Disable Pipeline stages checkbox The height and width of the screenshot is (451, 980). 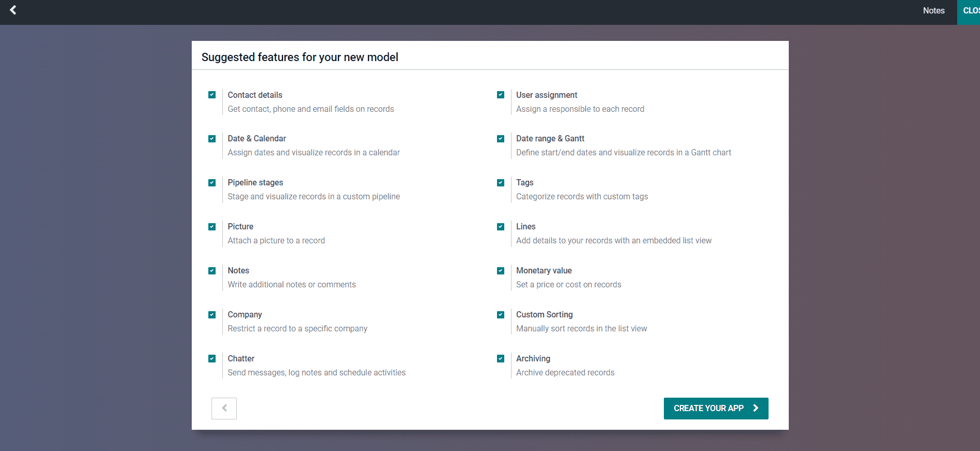point(212,183)
